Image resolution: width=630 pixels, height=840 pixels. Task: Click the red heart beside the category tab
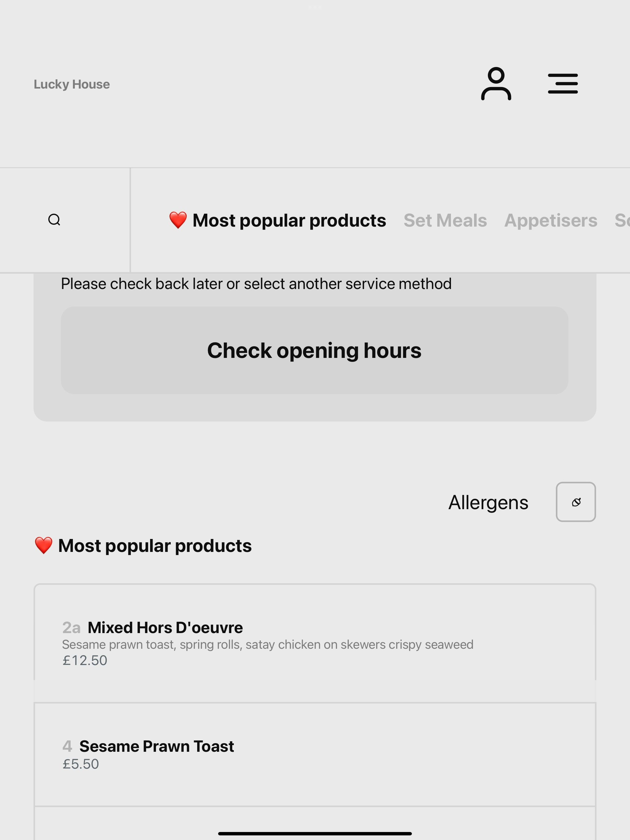[178, 220]
